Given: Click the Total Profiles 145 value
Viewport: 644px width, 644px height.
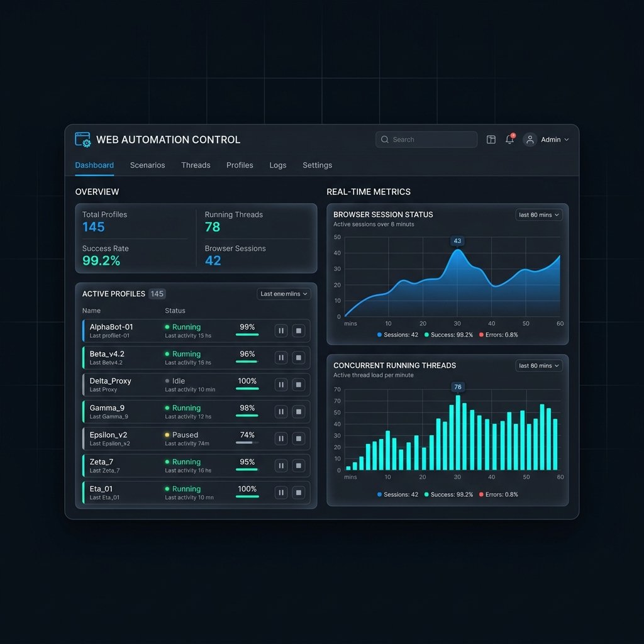Looking at the screenshot, I should click(94, 226).
